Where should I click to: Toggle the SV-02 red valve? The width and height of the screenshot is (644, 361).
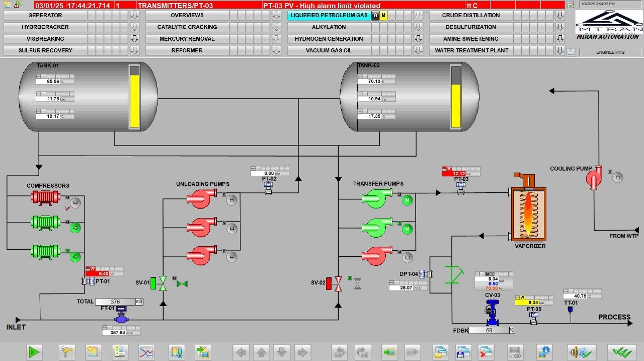[x=338, y=283]
